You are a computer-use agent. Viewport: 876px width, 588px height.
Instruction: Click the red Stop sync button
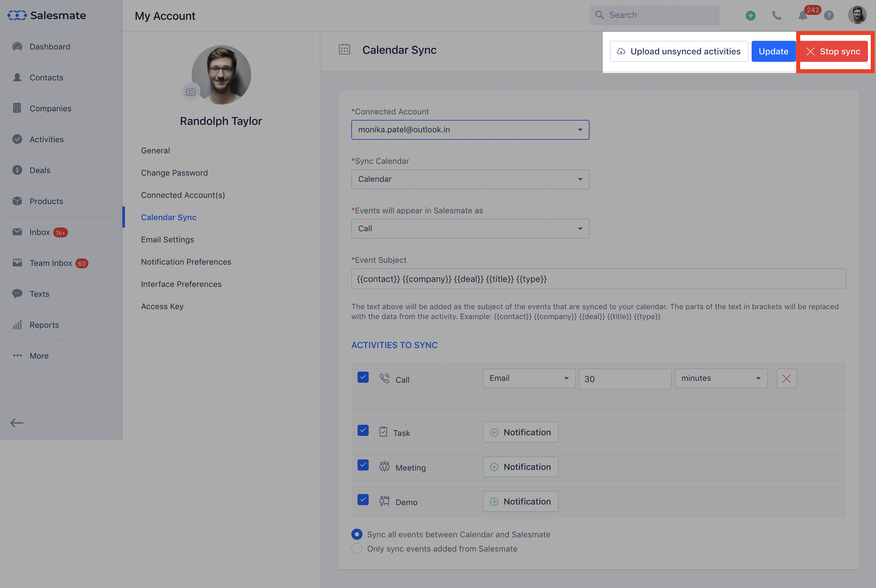coord(834,51)
